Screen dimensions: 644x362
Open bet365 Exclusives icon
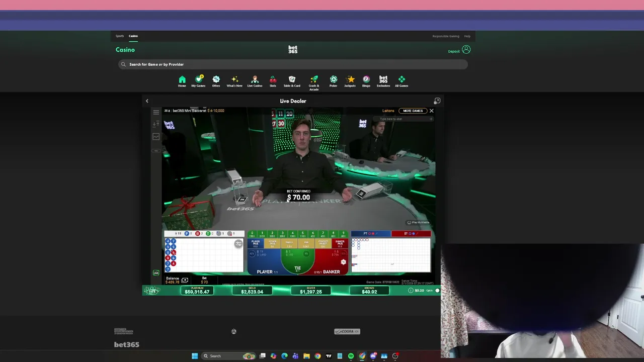383,81
